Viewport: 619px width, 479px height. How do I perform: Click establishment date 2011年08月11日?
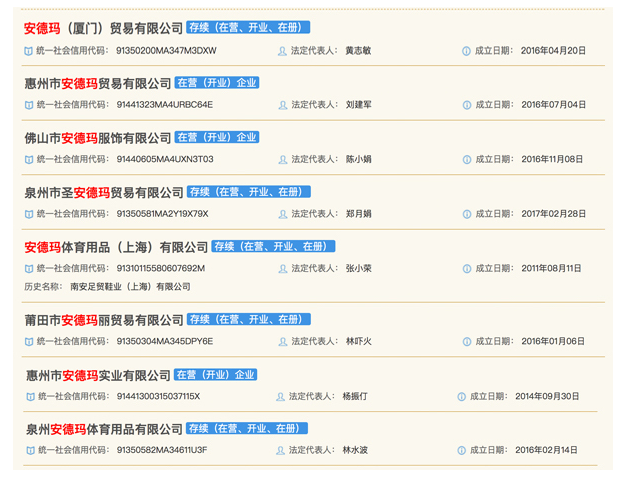(x=551, y=269)
